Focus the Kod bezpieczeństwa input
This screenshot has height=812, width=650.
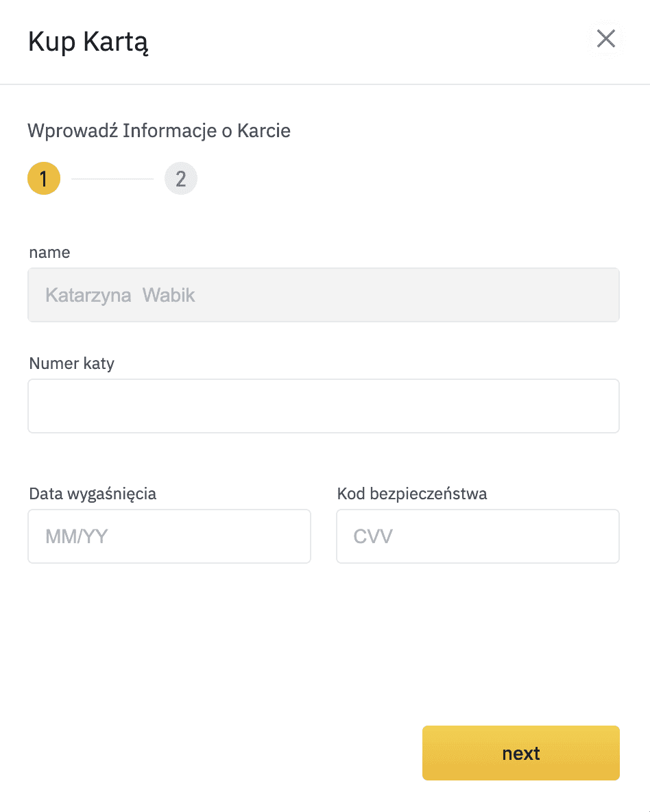pos(477,536)
